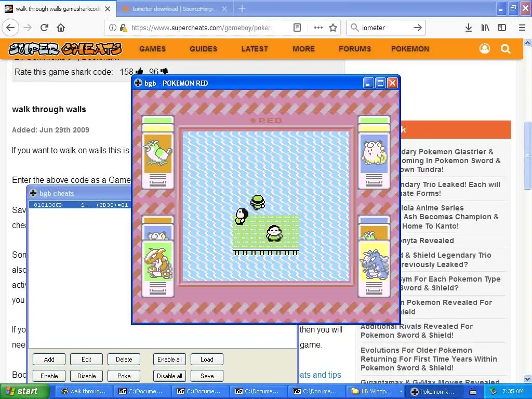Click Load button in bgb cheats
532x399 pixels.
pyautogui.click(x=207, y=360)
